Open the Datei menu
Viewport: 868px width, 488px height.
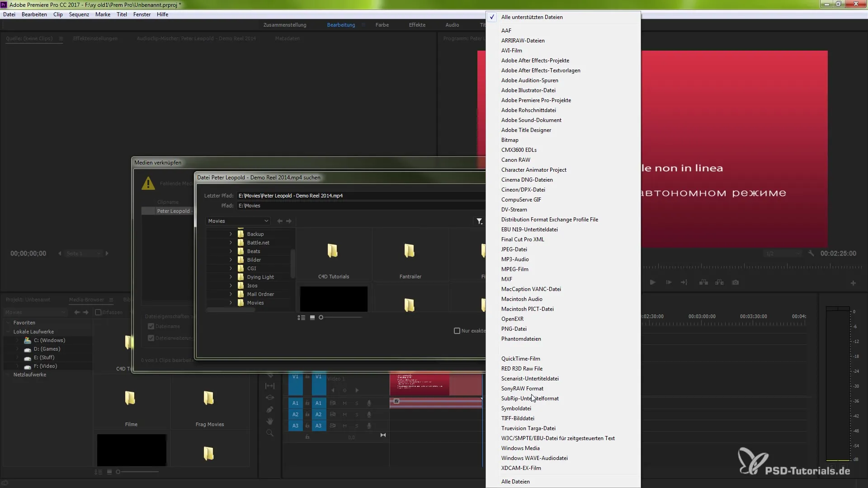click(x=9, y=14)
